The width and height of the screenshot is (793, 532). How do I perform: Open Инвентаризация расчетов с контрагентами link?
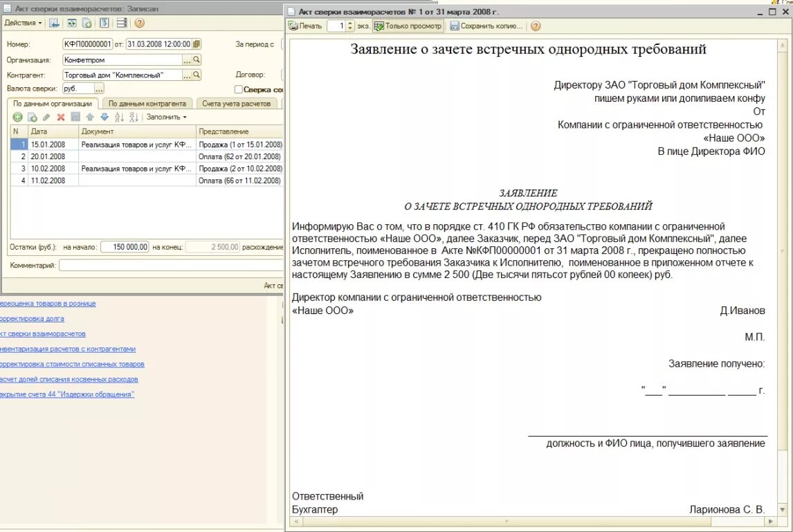point(68,349)
